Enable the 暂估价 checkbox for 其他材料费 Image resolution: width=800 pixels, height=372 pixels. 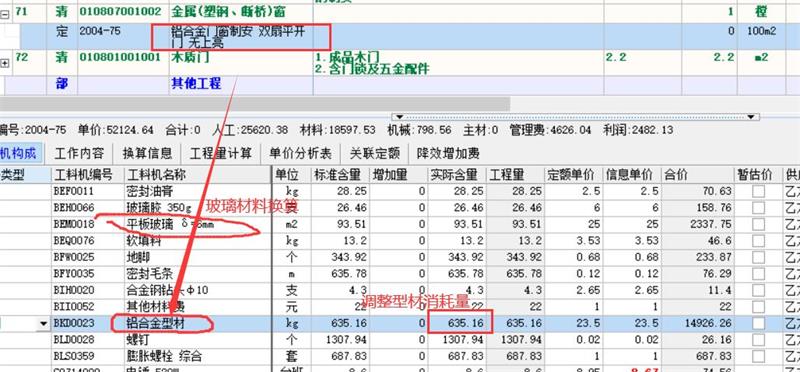758,307
